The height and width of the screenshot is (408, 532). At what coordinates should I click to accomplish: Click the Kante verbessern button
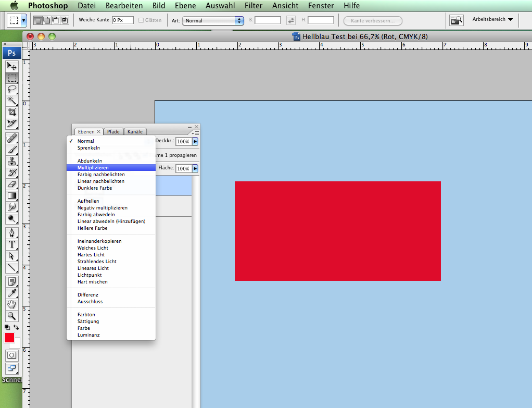tap(373, 21)
